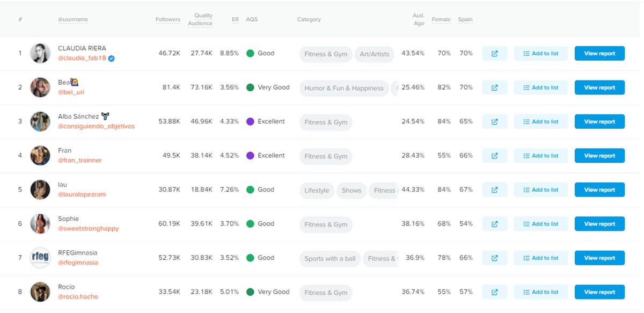Click lau's profile picture thumbnail
The image size is (644, 313).
[42, 190]
